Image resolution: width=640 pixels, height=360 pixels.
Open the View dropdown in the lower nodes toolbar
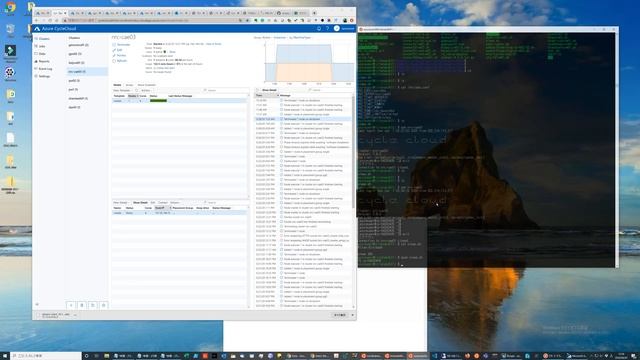[x=121, y=202]
